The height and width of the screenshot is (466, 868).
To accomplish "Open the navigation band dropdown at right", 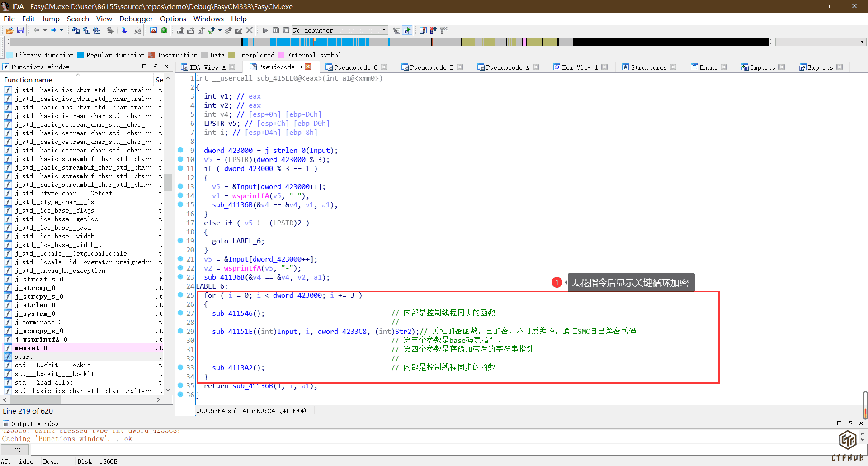I will tap(862, 42).
